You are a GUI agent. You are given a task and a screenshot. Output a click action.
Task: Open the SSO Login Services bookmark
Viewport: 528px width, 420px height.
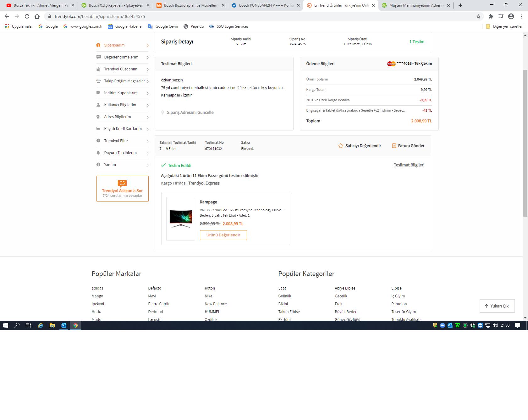229,26
